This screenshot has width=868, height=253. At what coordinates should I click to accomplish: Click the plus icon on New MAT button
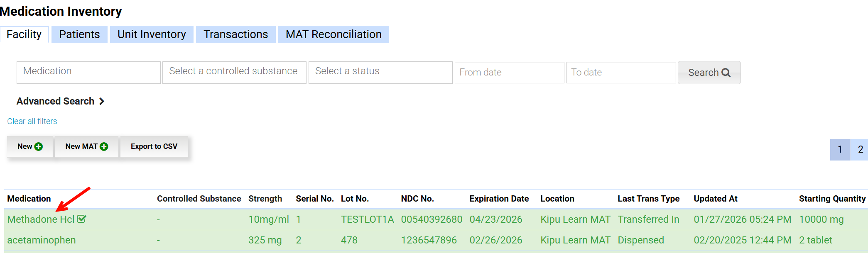[104, 146]
